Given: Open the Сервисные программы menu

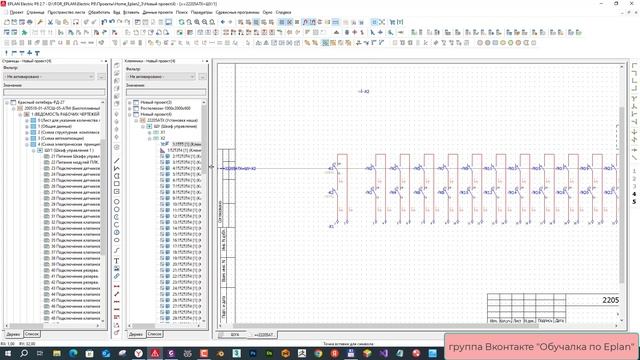Looking at the screenshot, I should (x=238, y=12).
